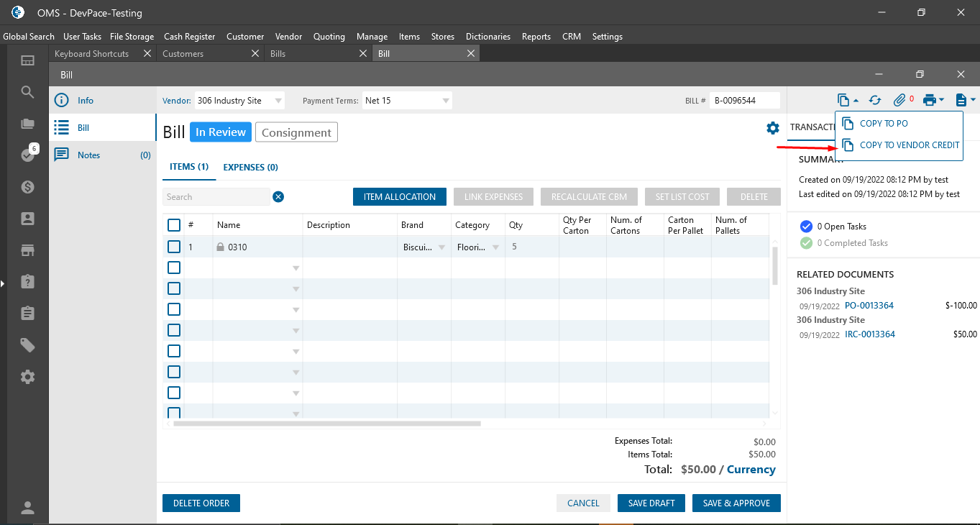Expand the Brand dropdown for item 0310

coord(441,247)
